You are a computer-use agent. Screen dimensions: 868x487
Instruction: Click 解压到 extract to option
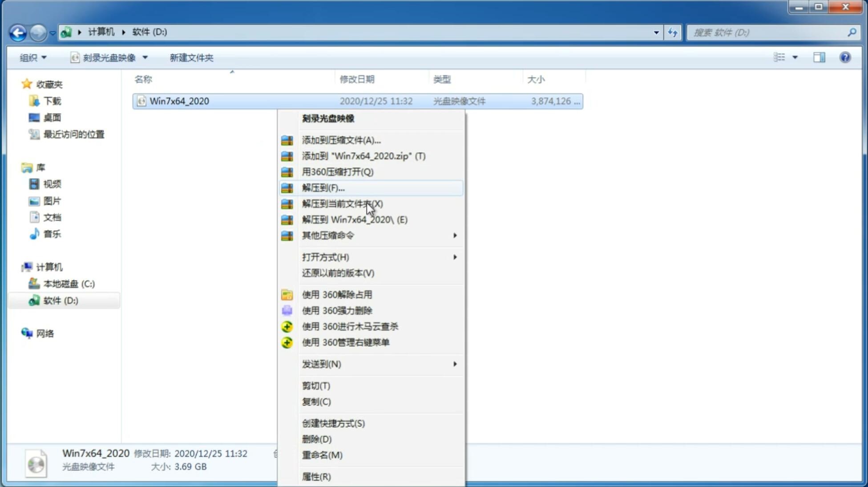click(x=323, y=187)
